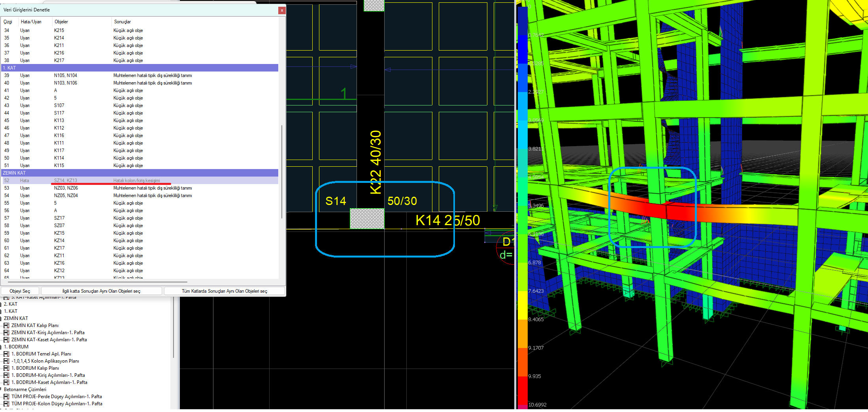Click the TÜM PROJE-Kolon Düşey Açılımları sheet icon
Viewport: 868px width, 412px height.
[6, 404]
